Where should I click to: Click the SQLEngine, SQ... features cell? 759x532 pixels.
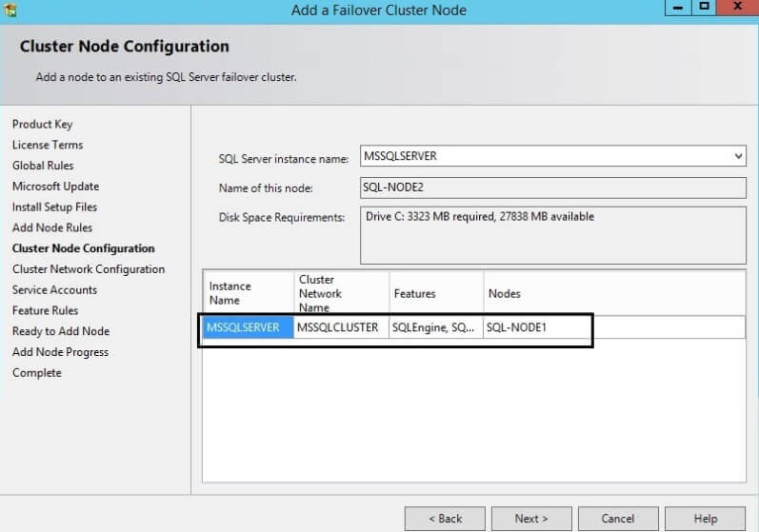(435, 327)
